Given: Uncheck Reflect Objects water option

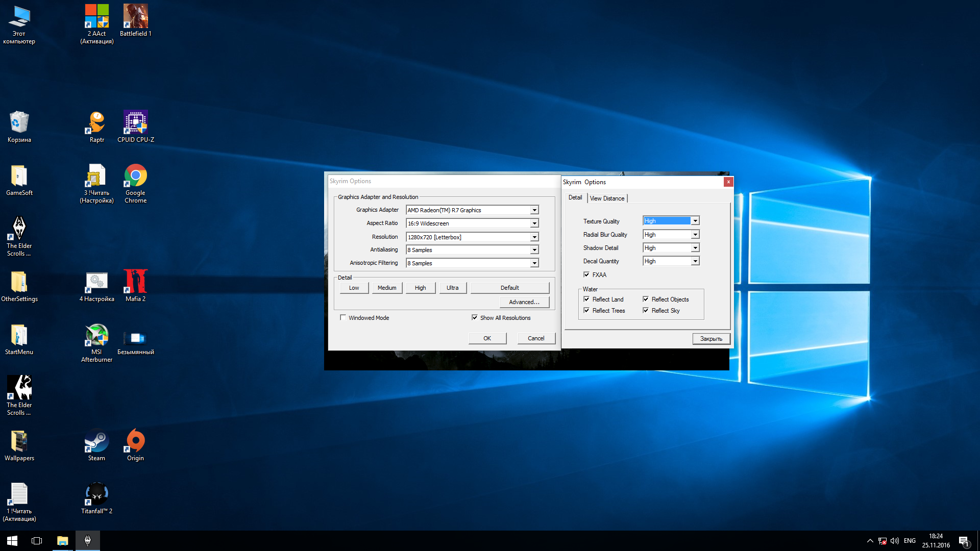Looking at the screenshot, I should click(x=666, y=299).
